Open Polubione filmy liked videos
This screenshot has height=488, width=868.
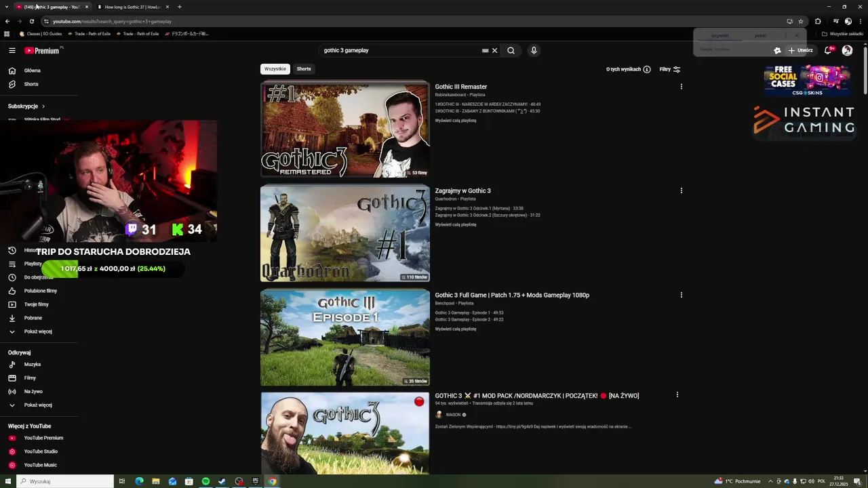[33, 291]
